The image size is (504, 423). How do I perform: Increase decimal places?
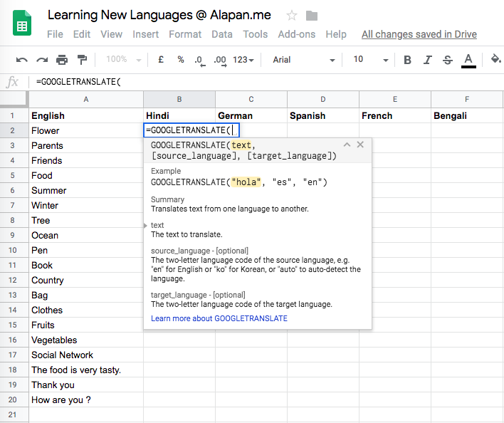coord(220,60)
